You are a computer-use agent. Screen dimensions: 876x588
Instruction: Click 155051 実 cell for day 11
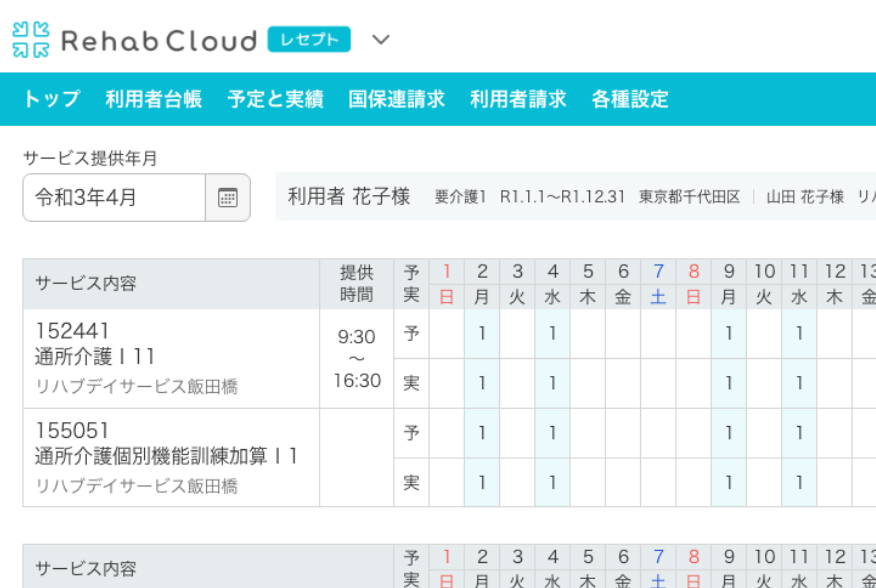click(x=799, y=482)
